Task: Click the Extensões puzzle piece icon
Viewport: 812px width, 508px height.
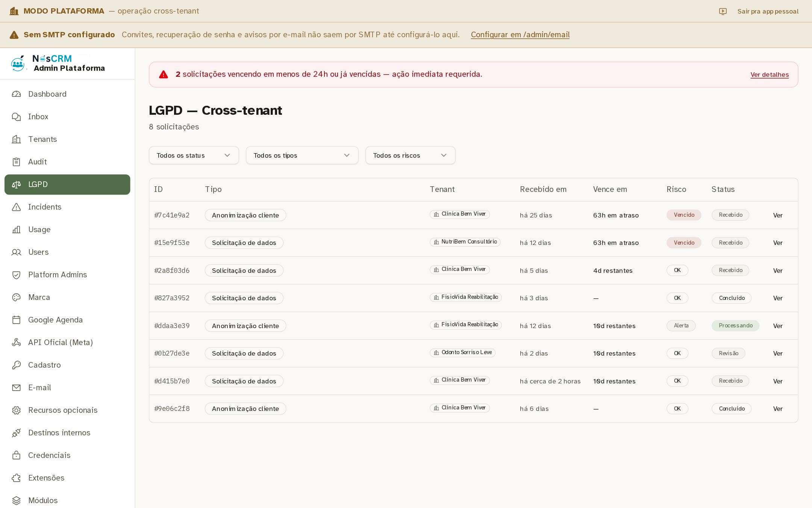Action: click(16, 478)
